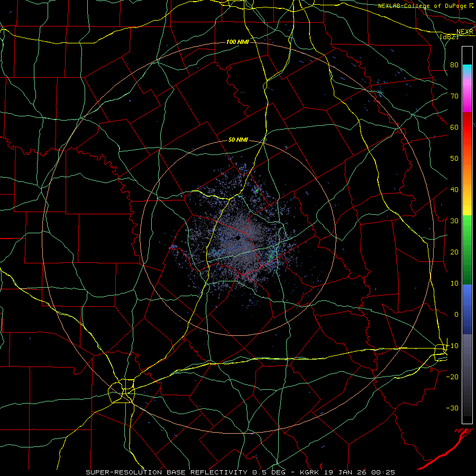The width and height of the screenshot is (476, 476).
Task: Click the -20 value on the dBZ scale
Action: (452, 377)
